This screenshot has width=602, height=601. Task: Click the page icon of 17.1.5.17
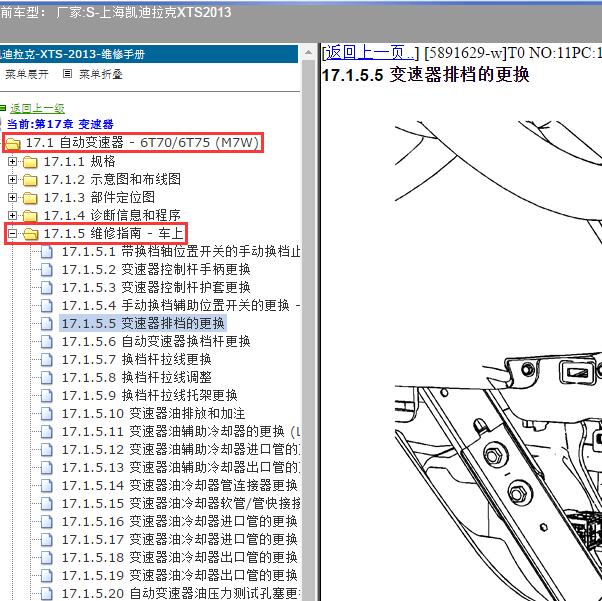[x=47, y=540]
